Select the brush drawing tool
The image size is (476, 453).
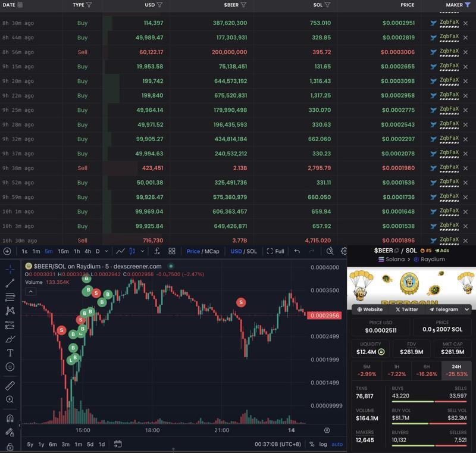[10, 339]
